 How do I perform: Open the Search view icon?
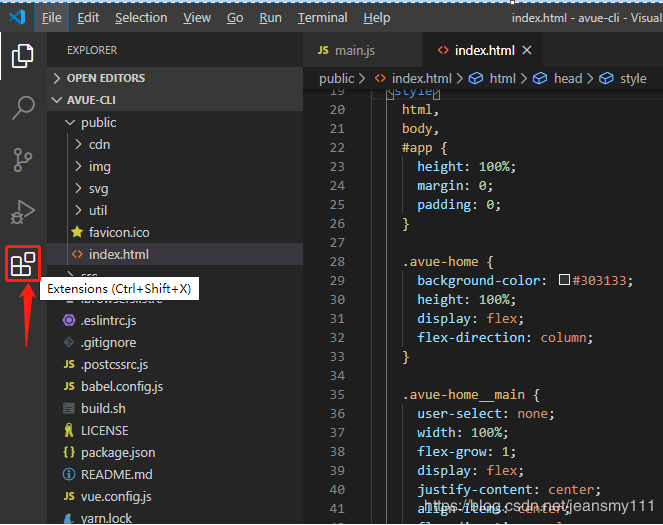pyautogui.click(x=22, y=108)
